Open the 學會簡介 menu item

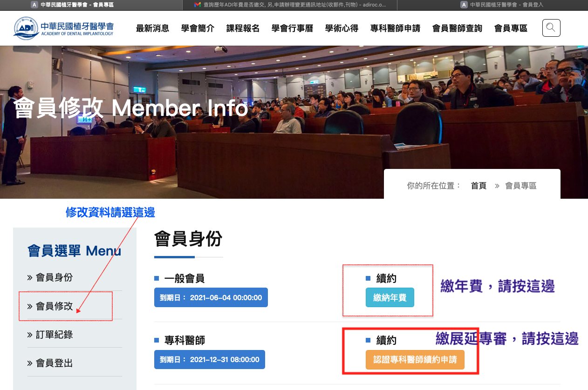coord(198,28)
